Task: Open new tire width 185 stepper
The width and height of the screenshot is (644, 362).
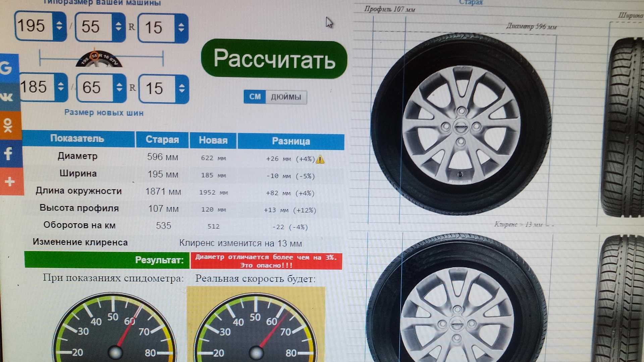Action: (61, 87)
